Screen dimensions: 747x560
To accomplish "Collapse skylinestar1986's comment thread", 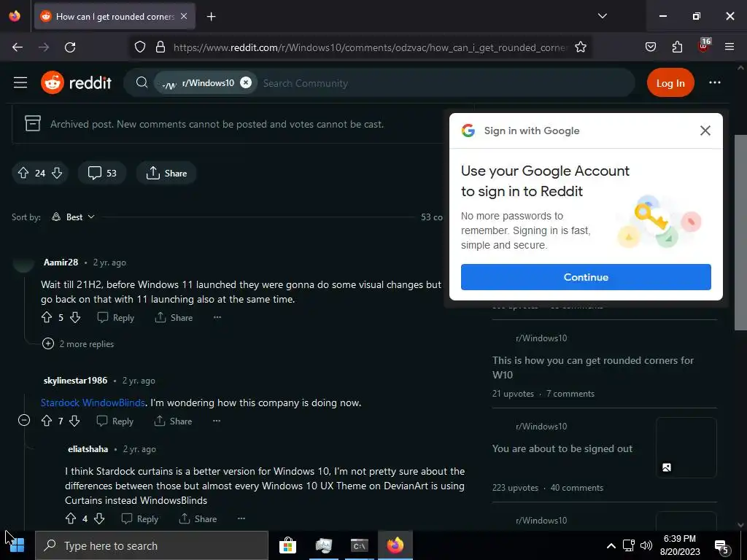I will coord(24,421).
